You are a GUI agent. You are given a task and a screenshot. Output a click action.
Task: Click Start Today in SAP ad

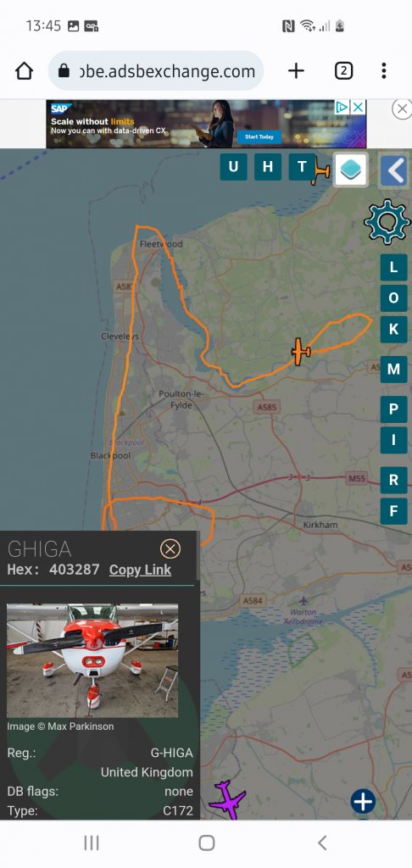coord(259,136)
